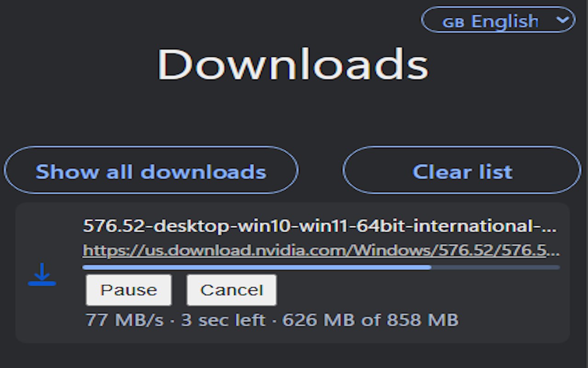Pause the NVIDIA driver download
This screenshot has height=368, width=588.
[129, 290]
